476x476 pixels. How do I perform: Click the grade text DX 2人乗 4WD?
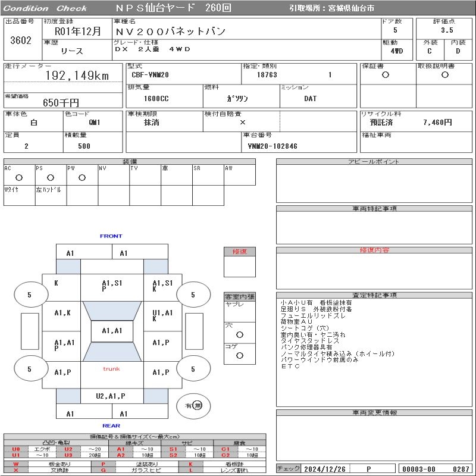tap(152, 49)
